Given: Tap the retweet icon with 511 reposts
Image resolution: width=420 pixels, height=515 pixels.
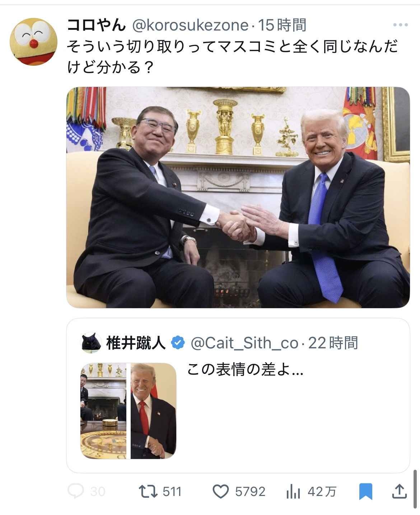Looking at the screenshot, I should pos(148,491).
